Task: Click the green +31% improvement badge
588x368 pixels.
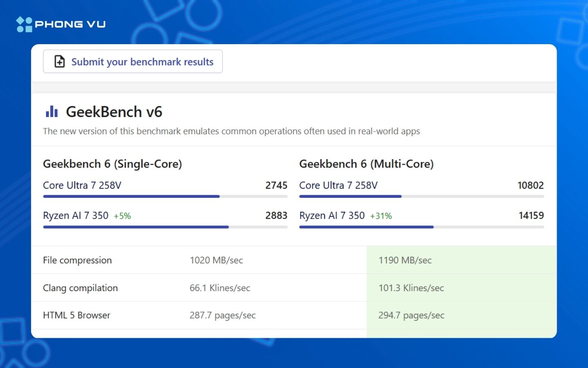Action: coord(381,215)
